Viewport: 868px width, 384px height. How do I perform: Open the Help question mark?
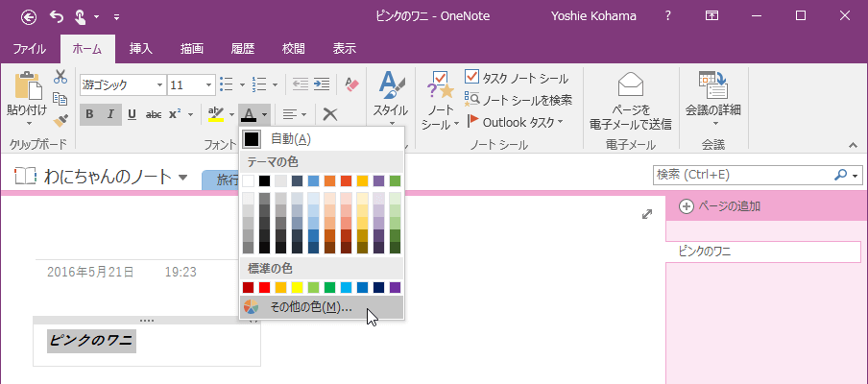[668, 16]
